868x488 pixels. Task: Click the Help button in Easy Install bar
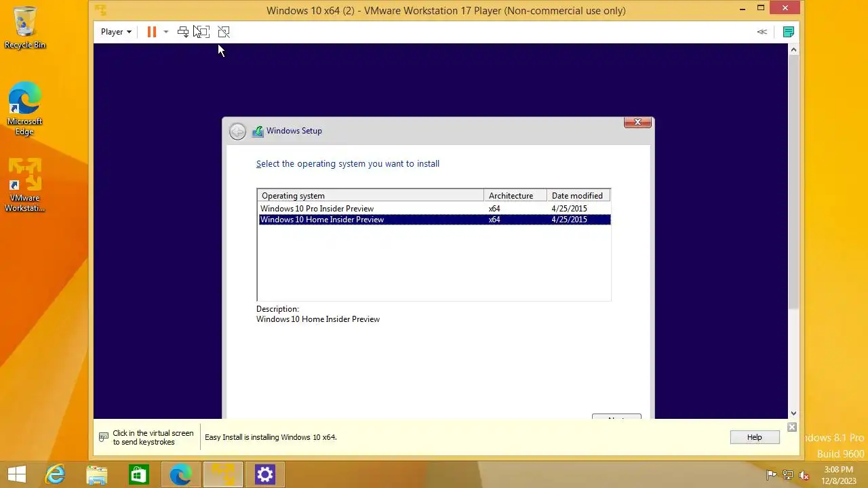point(755,437)
